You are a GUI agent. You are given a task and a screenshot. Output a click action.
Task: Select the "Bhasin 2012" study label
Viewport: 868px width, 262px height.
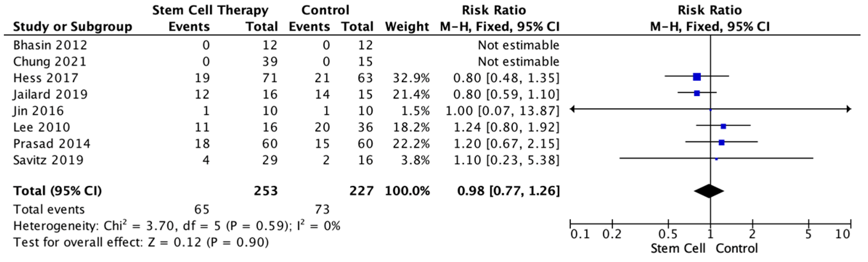pyautogui.click(x=50, y=45)
